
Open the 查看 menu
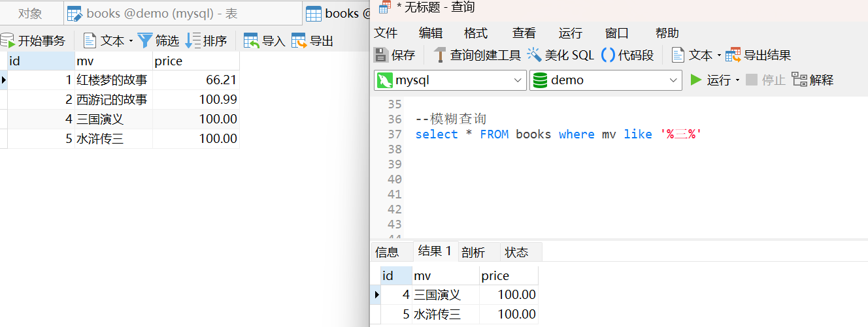coord(524,33)
